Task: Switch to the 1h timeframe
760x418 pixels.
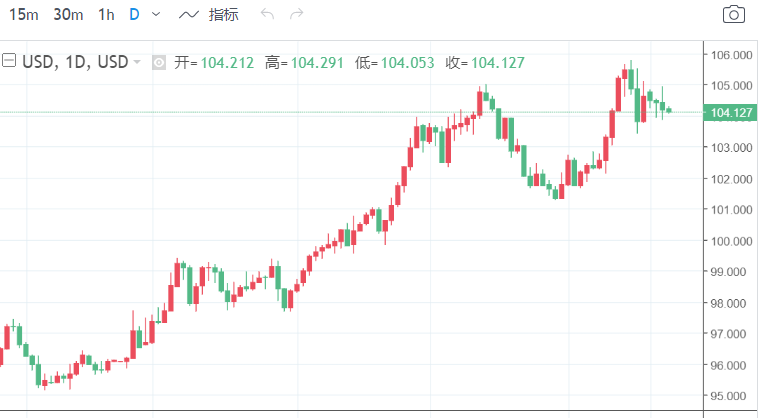Action: pos(106,15)
